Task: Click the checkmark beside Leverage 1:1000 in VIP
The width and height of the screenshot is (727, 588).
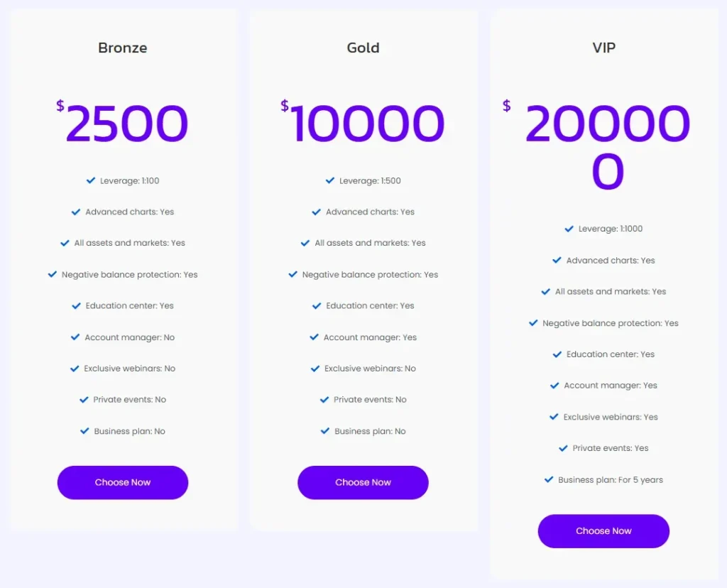Action: coord(568,229)
